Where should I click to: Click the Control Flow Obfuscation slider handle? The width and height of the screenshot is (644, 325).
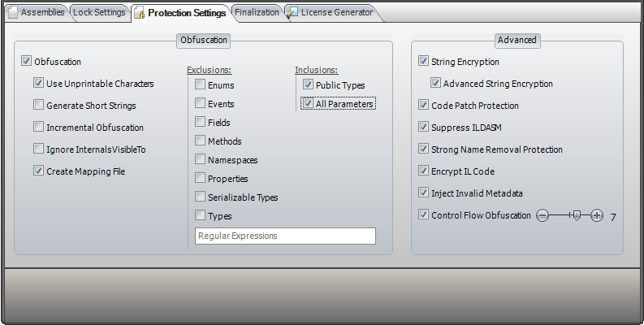point(576,215)
